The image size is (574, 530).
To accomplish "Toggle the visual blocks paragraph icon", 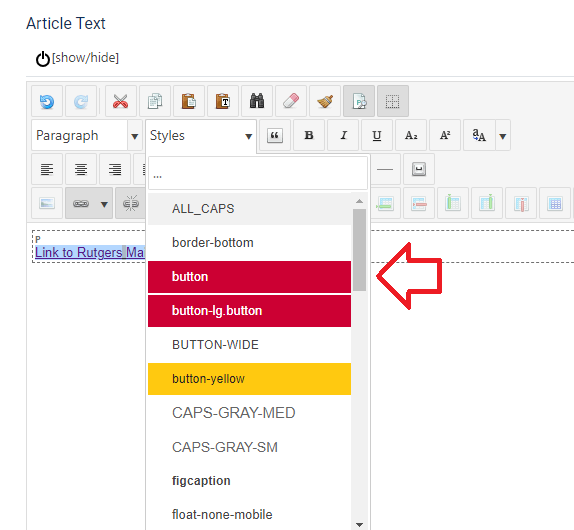I will [x=359, y=101].
